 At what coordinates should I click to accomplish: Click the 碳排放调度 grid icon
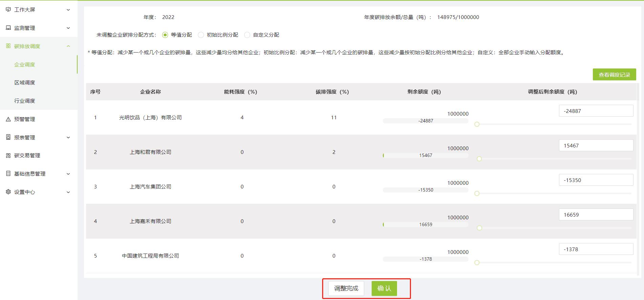click(x=8, y=46)
